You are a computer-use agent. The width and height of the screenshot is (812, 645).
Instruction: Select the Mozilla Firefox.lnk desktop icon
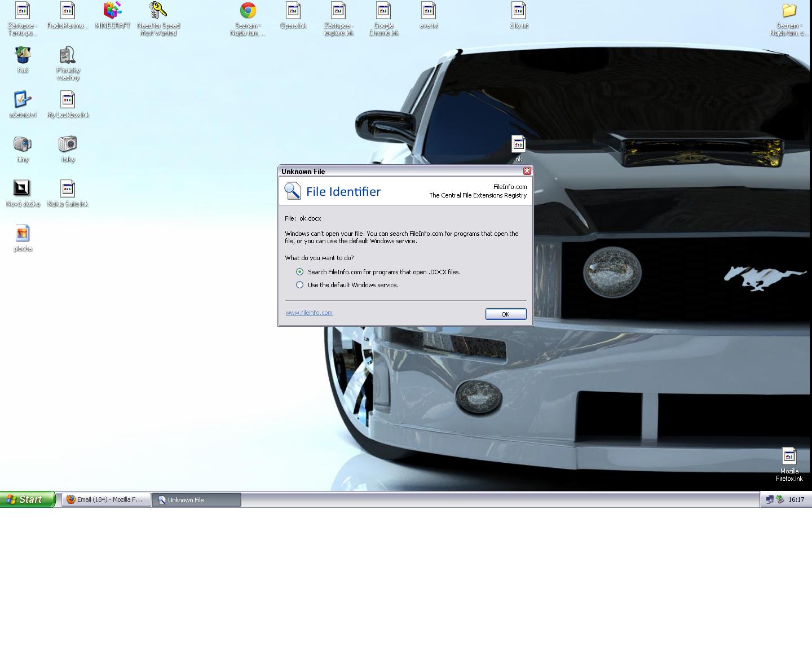(x=789, y=456)
